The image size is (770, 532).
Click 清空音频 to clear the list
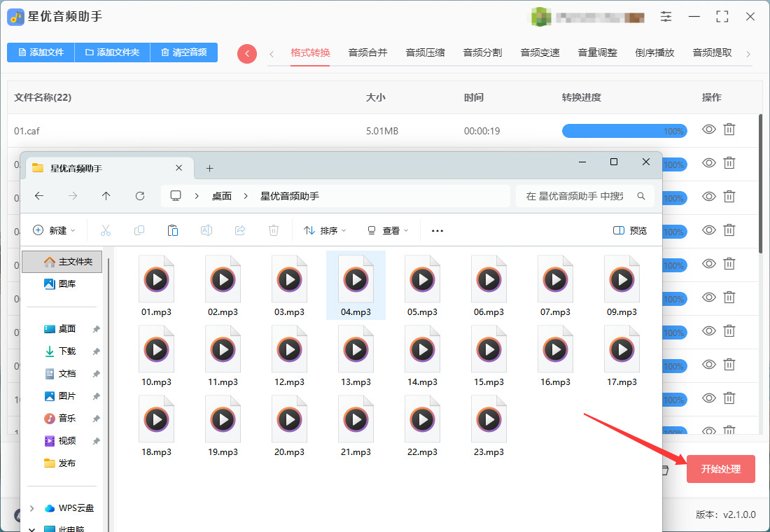click(x=183, y=52)
